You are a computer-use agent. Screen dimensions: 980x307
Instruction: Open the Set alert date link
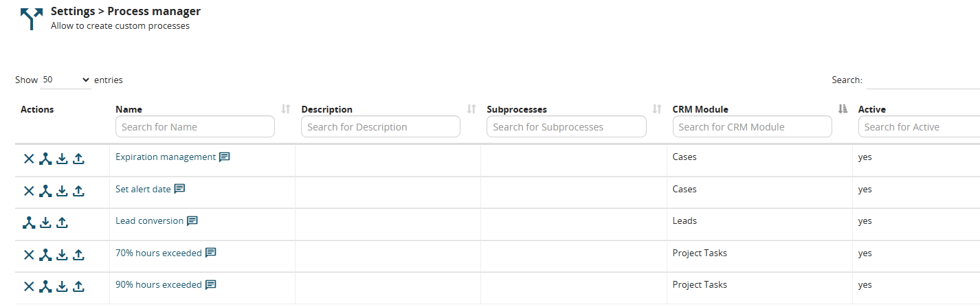click(143, 189)
